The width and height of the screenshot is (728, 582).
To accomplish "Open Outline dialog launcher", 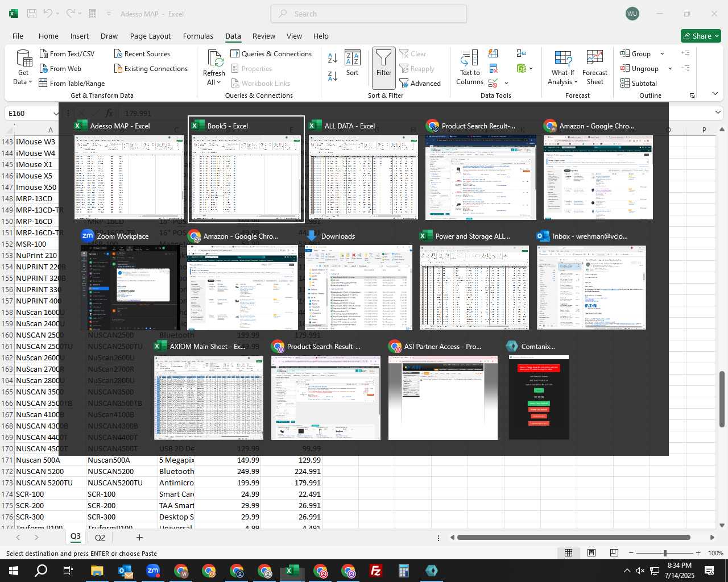I will pos(692,95).
